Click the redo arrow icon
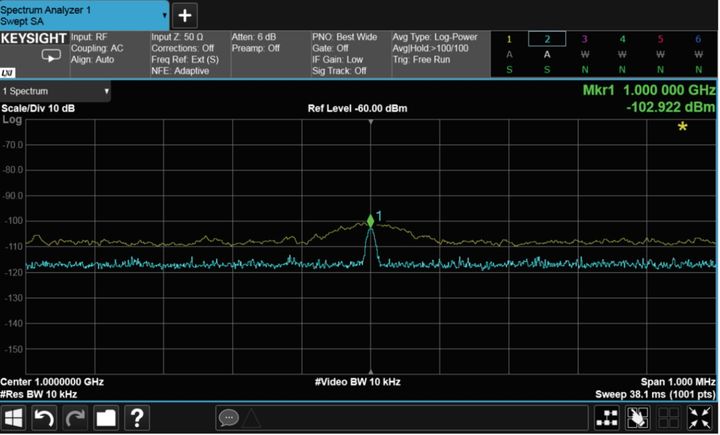720x435 pixels. pos(75,418)
